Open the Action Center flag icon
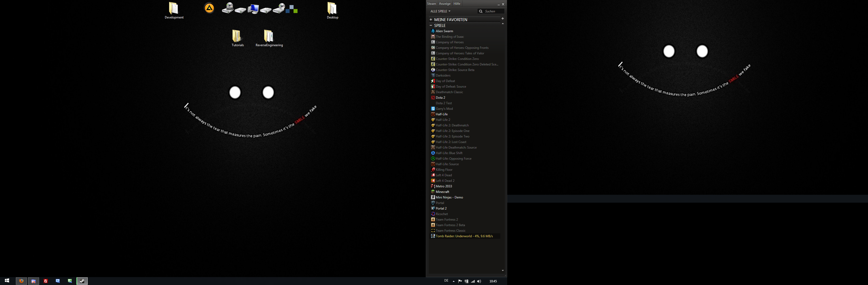This screenshot has height=285, width=868. point(460,281)
